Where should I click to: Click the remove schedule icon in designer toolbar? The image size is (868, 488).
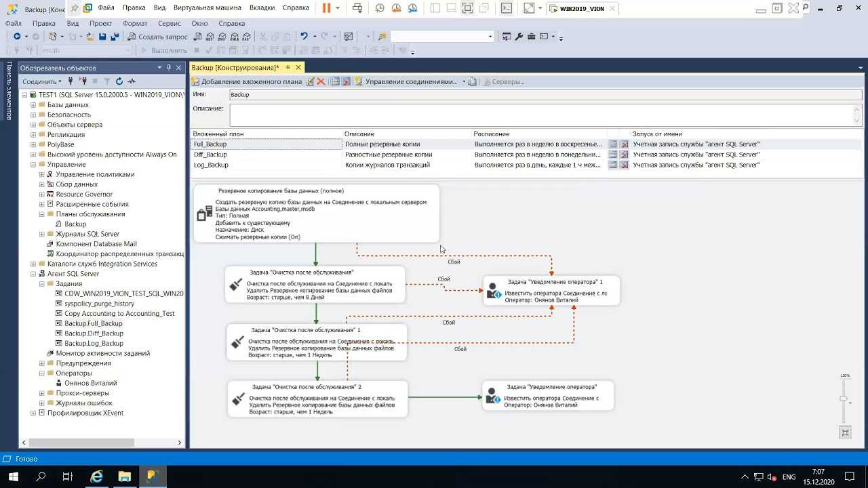pyautogui.click(x=346, y=81)
